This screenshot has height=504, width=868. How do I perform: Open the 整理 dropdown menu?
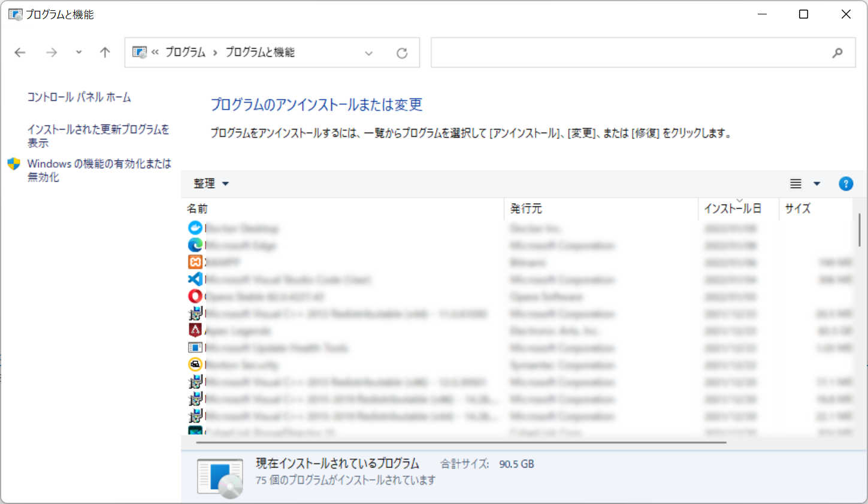[211, 184]
